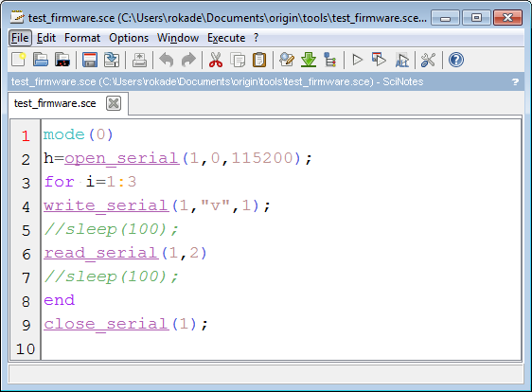Click the open_serial function link

122,158
